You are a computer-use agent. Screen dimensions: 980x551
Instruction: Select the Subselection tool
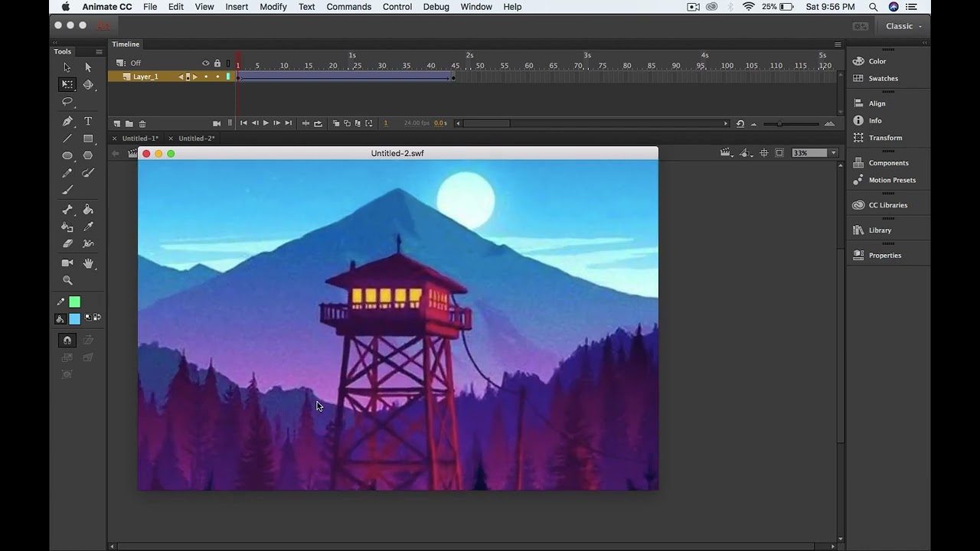[88, 67]
